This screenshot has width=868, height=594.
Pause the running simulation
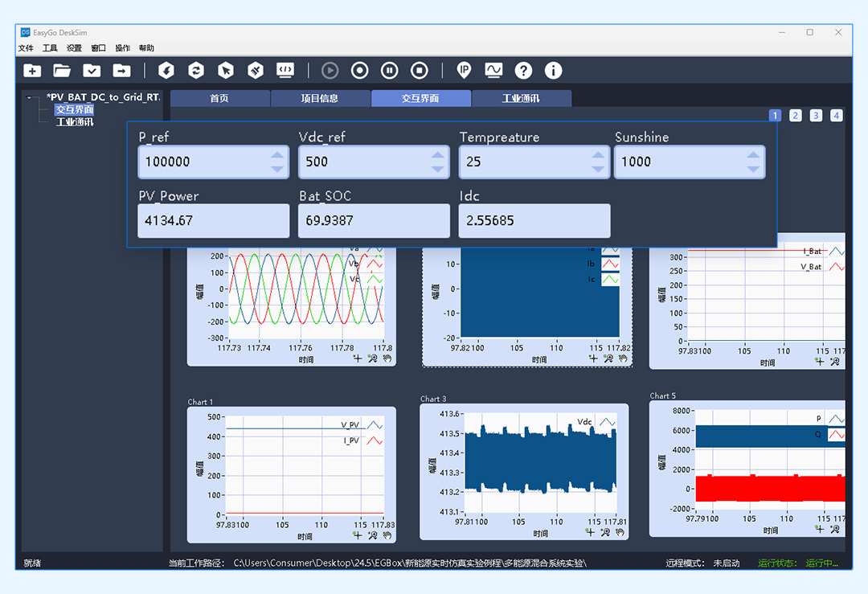tap(389, 71)
